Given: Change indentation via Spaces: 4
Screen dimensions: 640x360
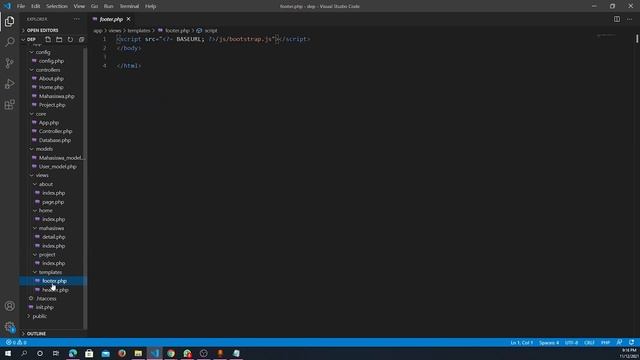Looking at the screenshot, I should (x=549, y=342).
